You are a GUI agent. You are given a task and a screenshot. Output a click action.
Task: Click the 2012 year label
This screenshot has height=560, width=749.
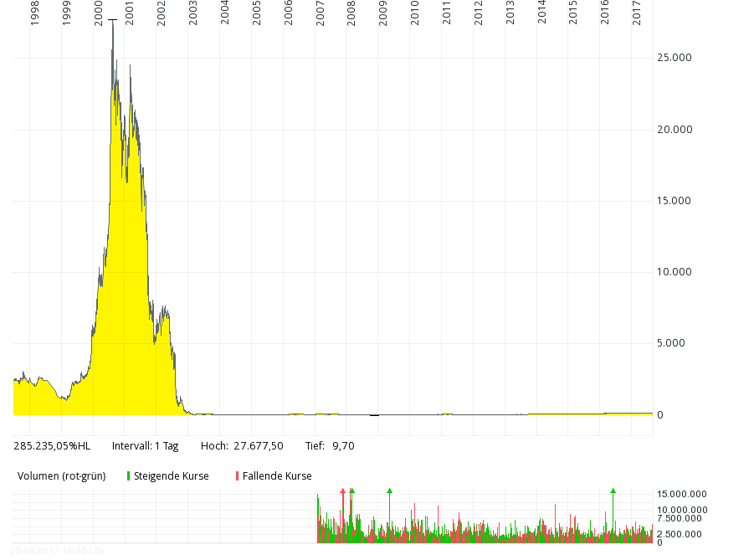478,13
